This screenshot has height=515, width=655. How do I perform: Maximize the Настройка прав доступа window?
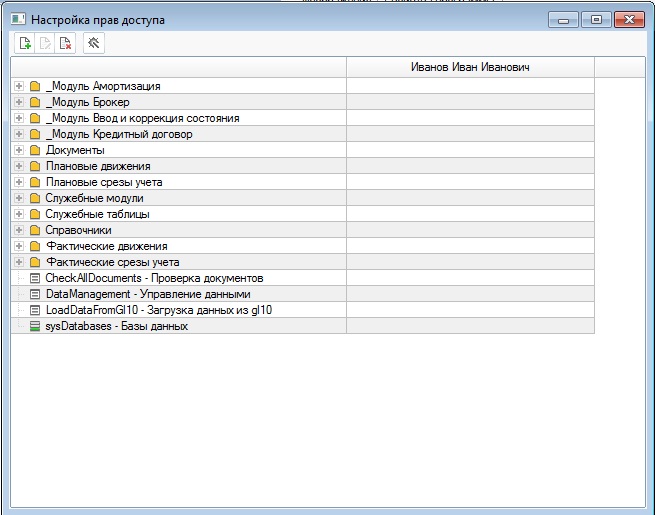pos(596,19)
